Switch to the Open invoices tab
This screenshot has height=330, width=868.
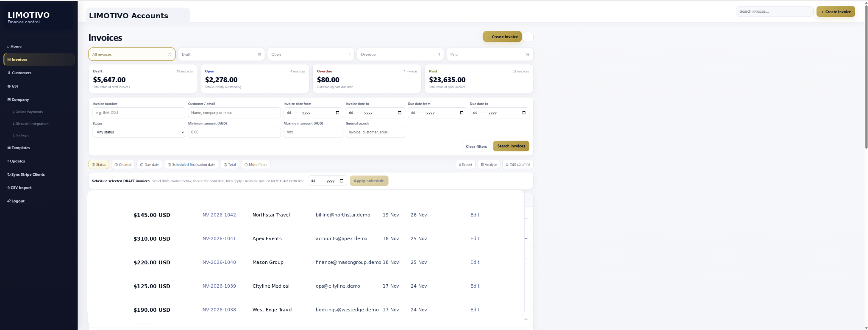tap(311, 54)
